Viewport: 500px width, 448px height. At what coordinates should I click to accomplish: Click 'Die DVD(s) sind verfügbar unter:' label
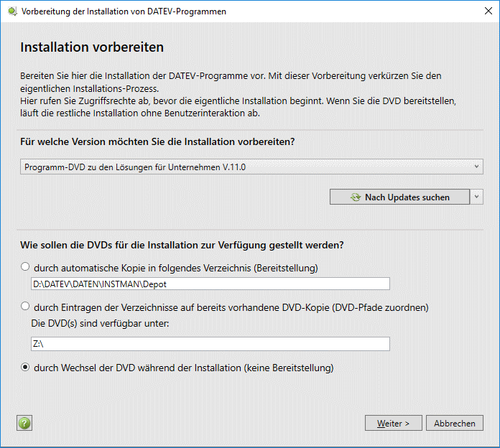100,323
